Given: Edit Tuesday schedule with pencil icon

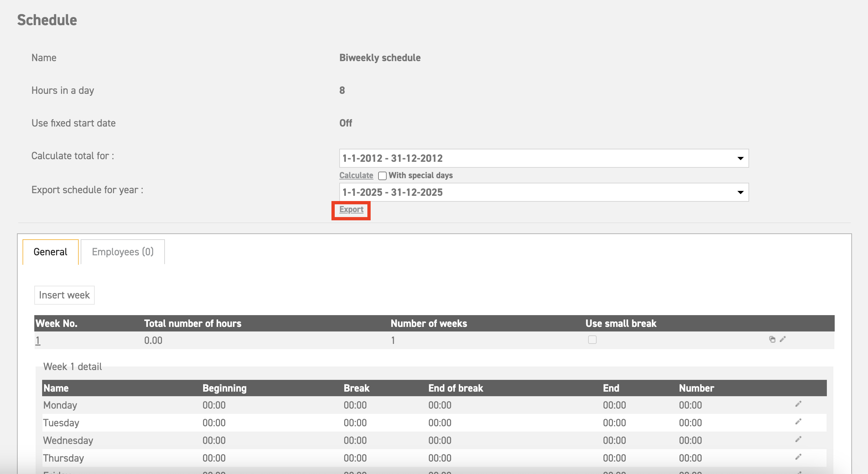Looking at the screenshot, I should click(x=798, y=421).
